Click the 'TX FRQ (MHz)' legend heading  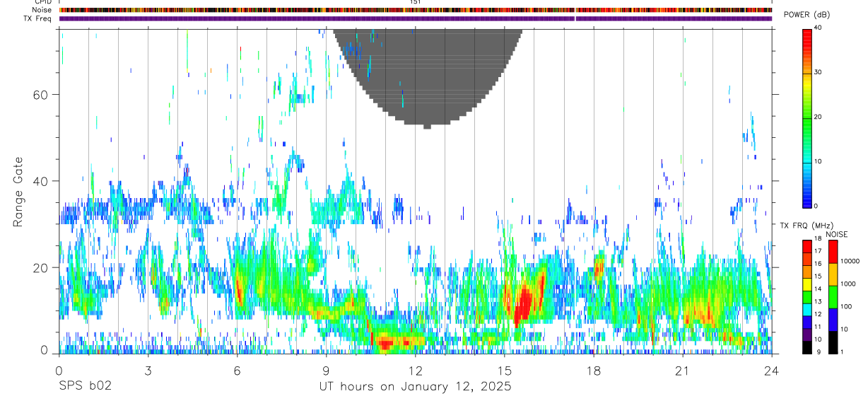tap(806, 226)
